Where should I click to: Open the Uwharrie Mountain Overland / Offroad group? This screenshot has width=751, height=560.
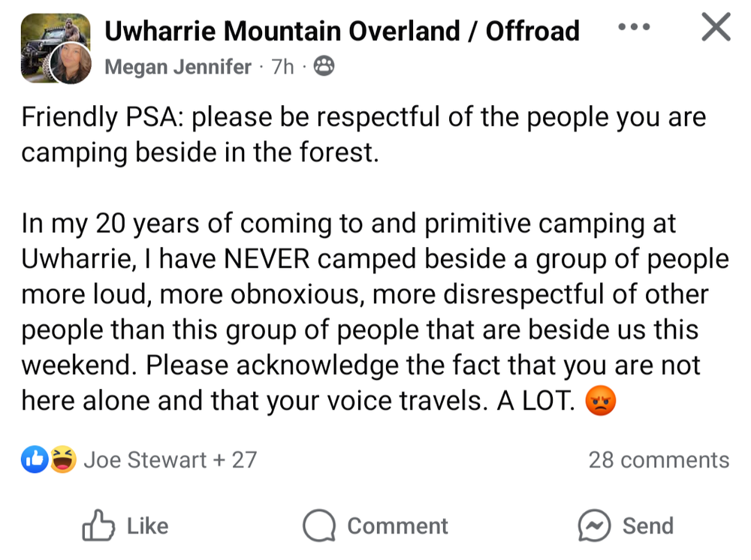point(342,31)
